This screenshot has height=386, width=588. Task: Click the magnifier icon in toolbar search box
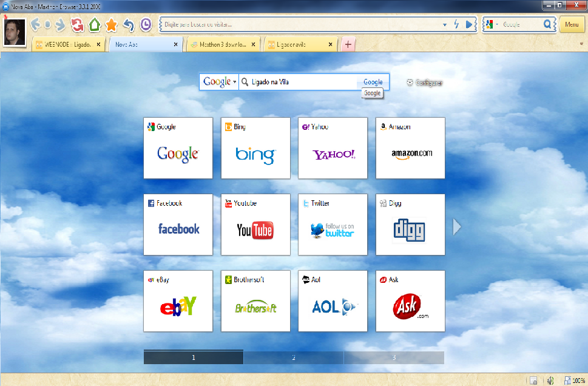point(547,24)
